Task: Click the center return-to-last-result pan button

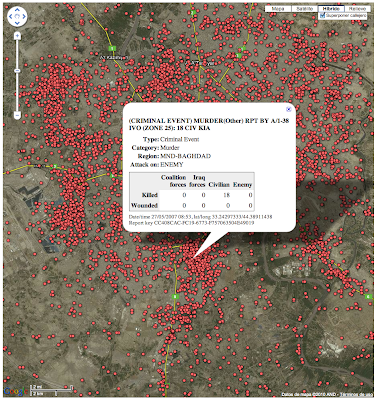Action: coord(17,16)
